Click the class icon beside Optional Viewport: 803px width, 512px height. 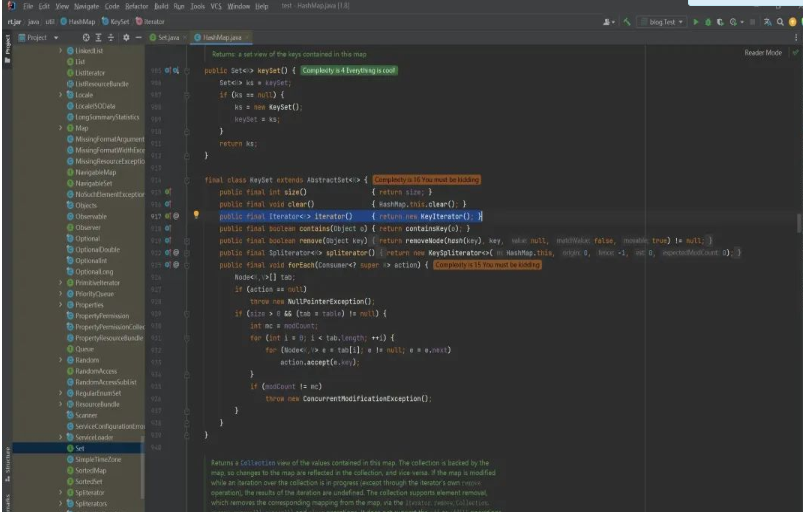[x=71, y=239]
